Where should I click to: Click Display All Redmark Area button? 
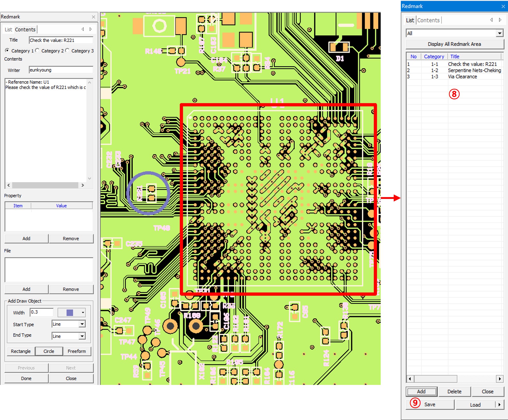(454, 44)
